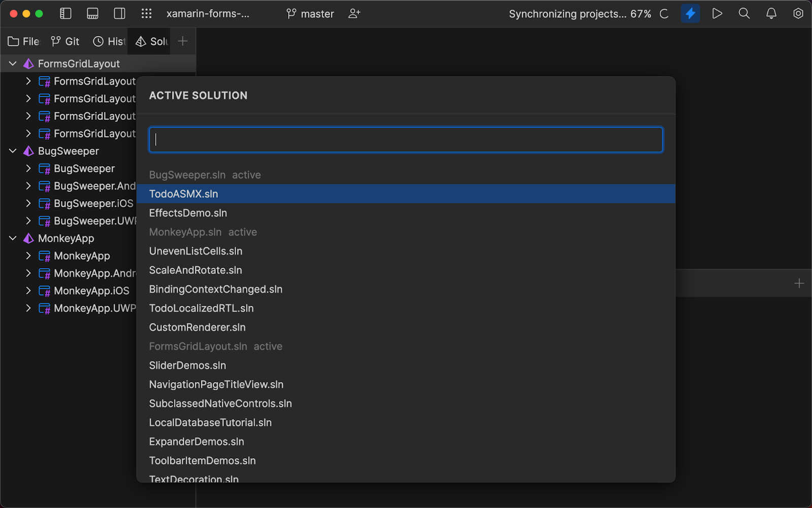Choose LocalDatabaseTutorial.sln
Screen dimensions: 812x508
pyautogui.click(x=406, y=422)
